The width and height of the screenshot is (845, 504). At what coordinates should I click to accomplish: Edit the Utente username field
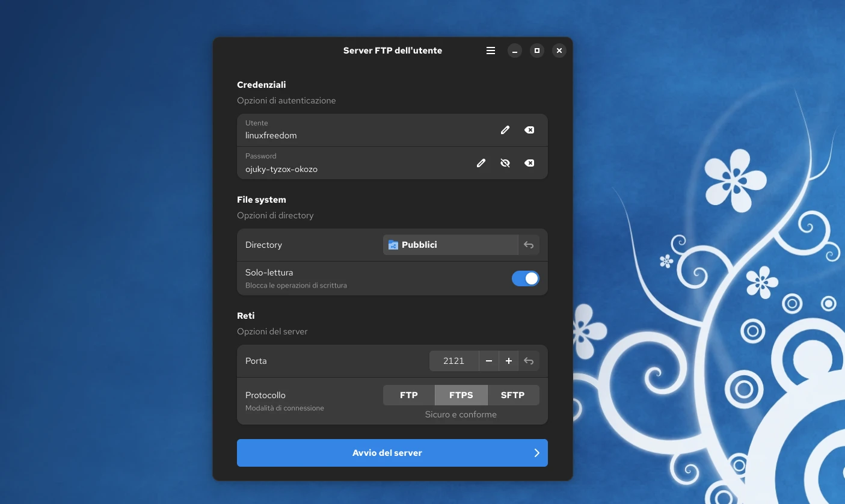[505, 130]
